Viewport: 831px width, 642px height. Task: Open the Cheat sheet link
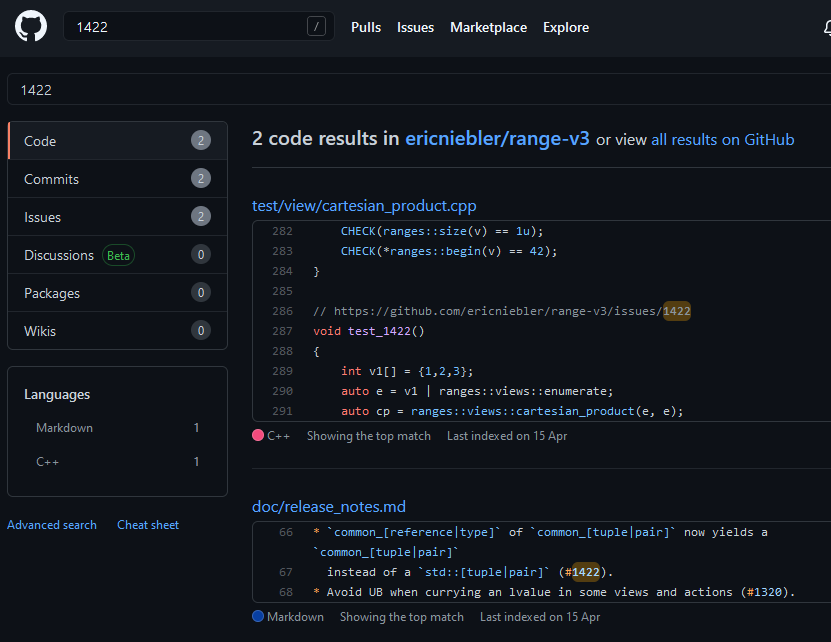[x=148, y=525]
